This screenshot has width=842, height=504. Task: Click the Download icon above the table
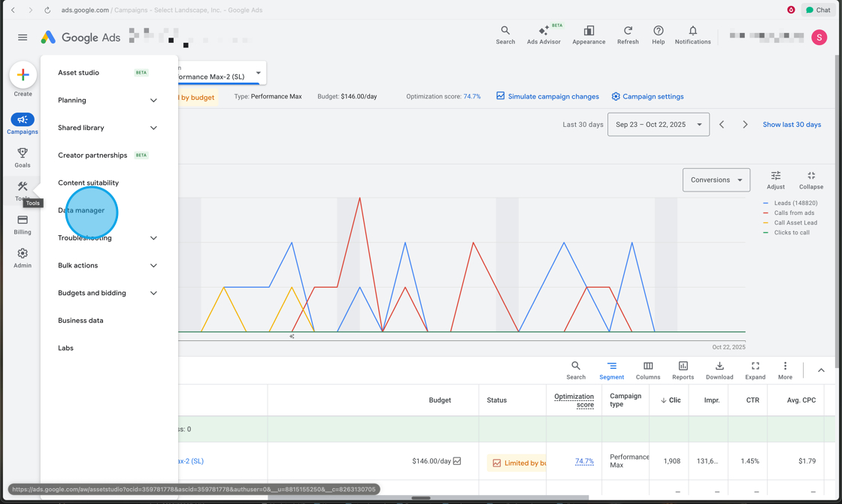point(719,370)
